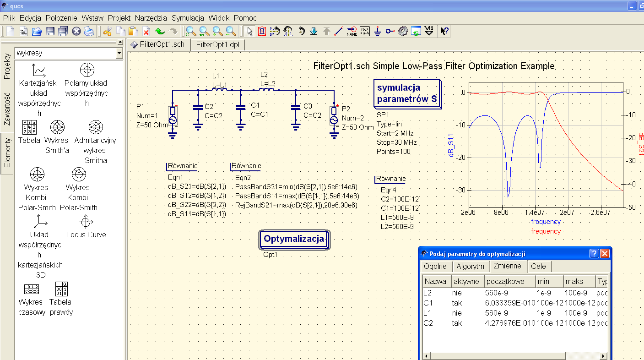Click the simulate gear icon
This screenshot has width=644, height=360.
pos(403,31)
